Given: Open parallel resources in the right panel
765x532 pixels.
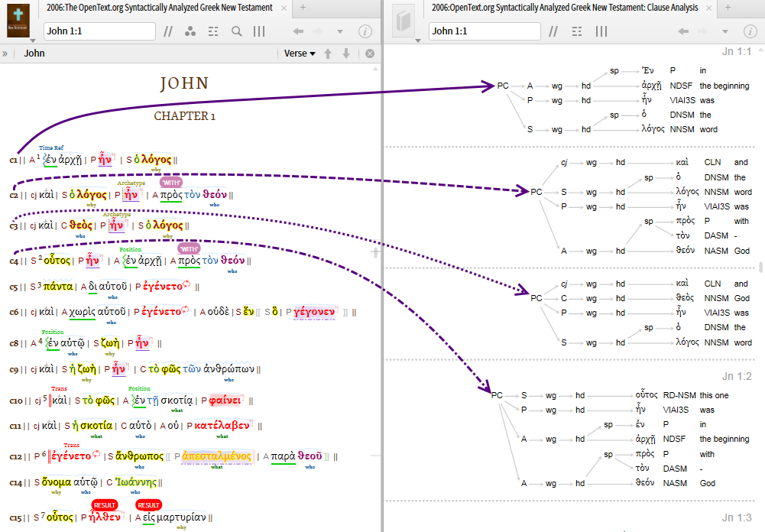Looking at the screenshot, I should click(553, 31).
